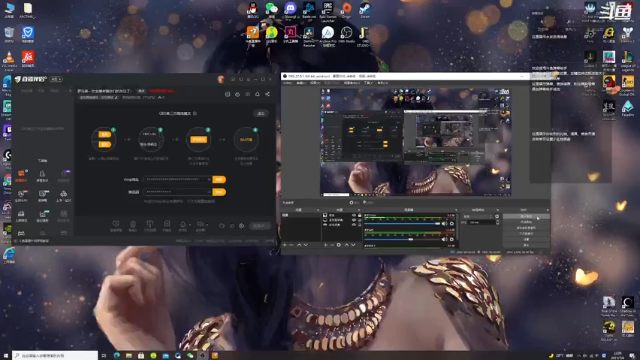
Task: Toggle lock on third OBS source
Action: click(360, 225)
